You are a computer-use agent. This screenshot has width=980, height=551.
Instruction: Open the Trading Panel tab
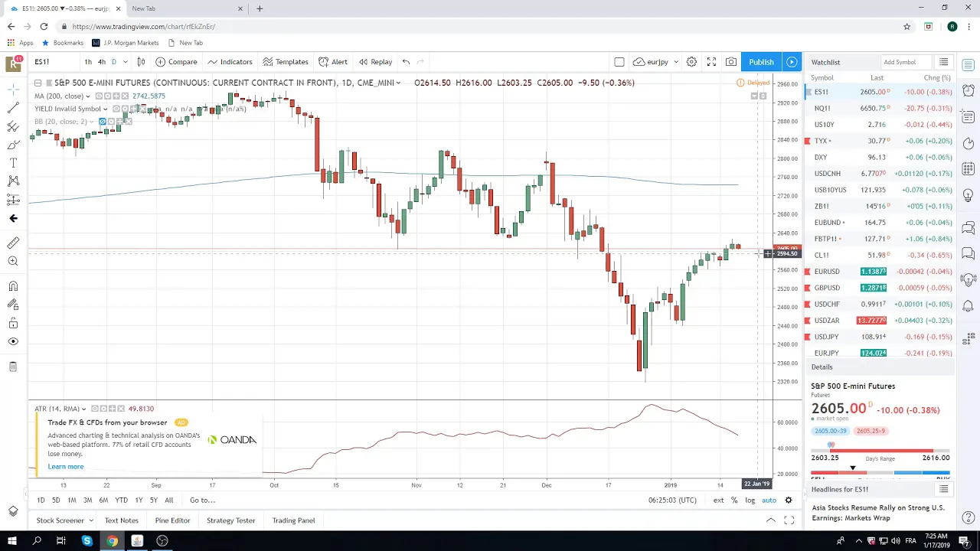pos(293,520)
